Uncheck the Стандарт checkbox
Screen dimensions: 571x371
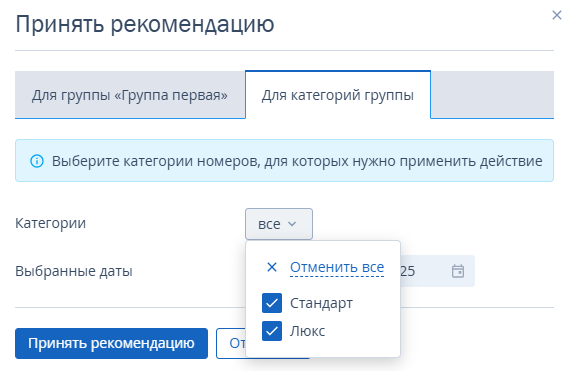pos(272,303)
